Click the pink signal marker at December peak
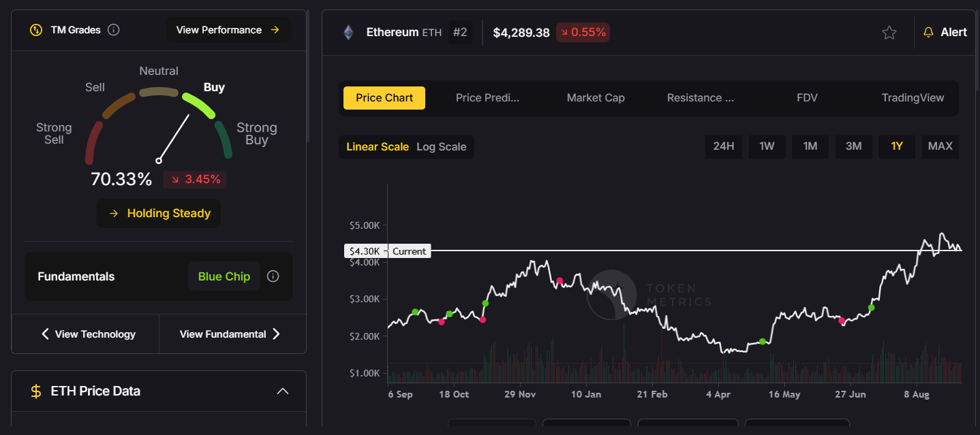980x435 pixels. click(x=560, y=281)
